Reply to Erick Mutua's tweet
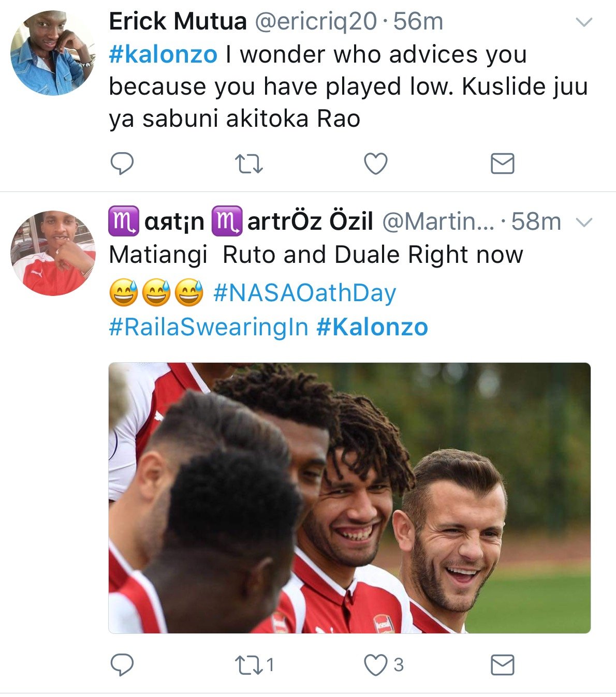The image size is (616, 697). tap(122, 164)
